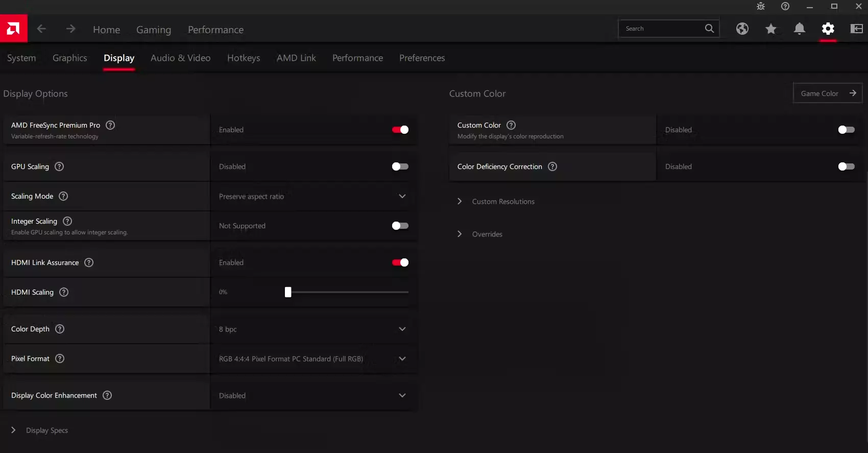Go to Performance in top navigation

coord(215,30)
